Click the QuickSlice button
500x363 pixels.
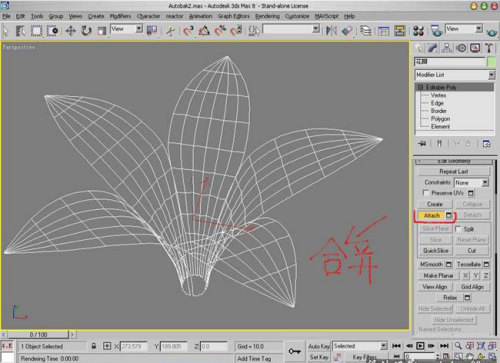coord(435,250)
